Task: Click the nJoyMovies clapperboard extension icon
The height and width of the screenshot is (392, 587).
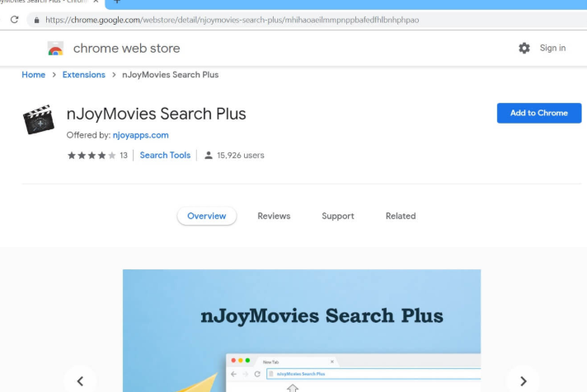Action: [39, 120]
